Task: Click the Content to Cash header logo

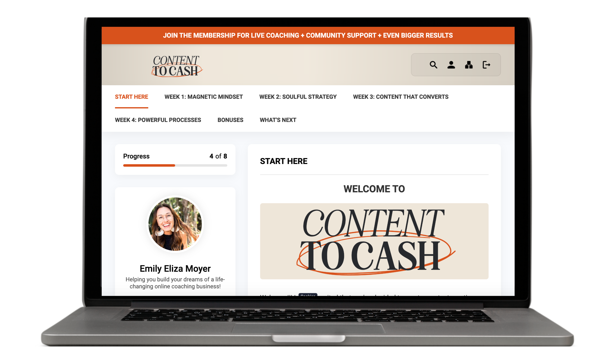Action: 176,66
